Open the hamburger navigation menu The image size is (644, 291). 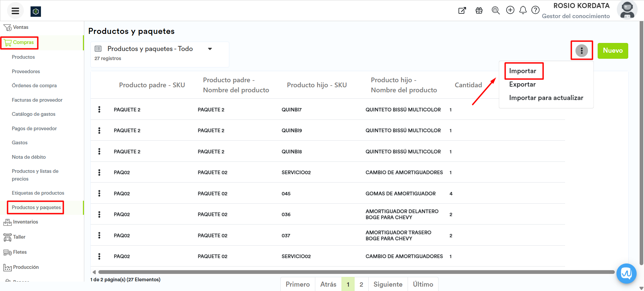point(15,11)
